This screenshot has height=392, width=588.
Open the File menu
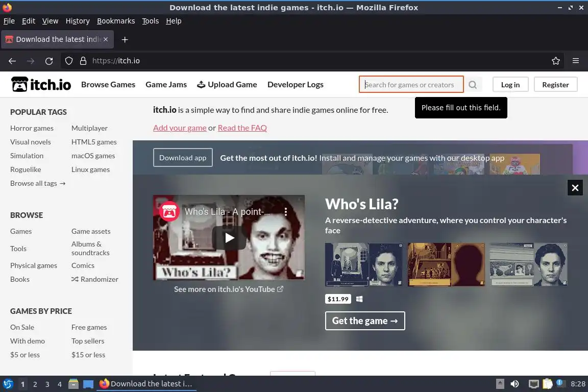(9, 21)
